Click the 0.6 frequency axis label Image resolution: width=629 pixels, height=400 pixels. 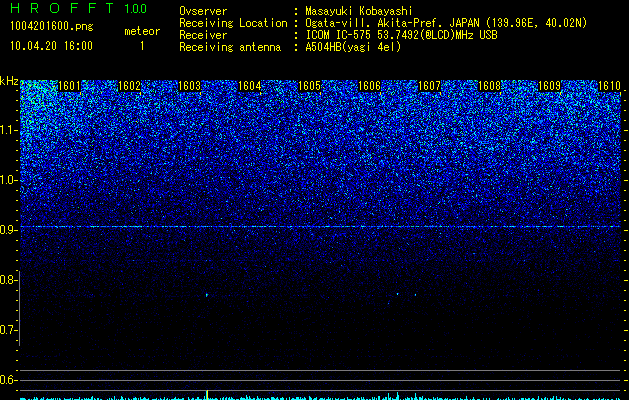8,380
